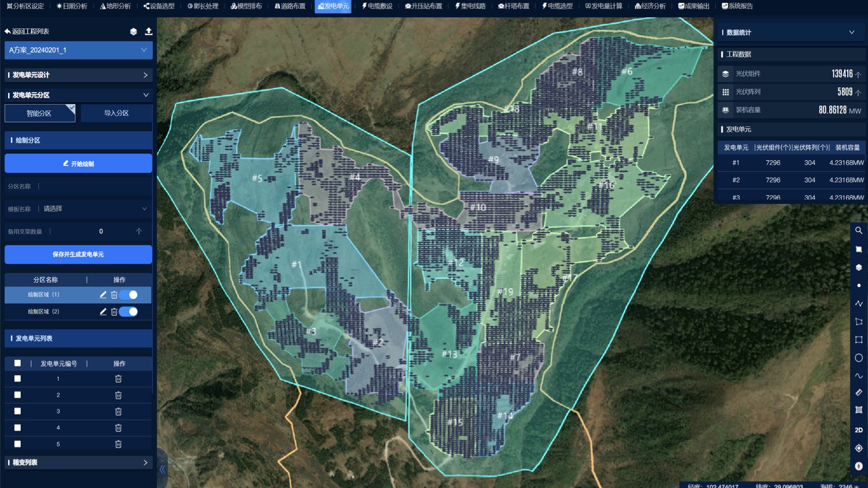Image resolution: width=868 pixels, height=488 pixels.
Task: Click the 装机容量 80.86128 MW value
Action: coord(840,110)
